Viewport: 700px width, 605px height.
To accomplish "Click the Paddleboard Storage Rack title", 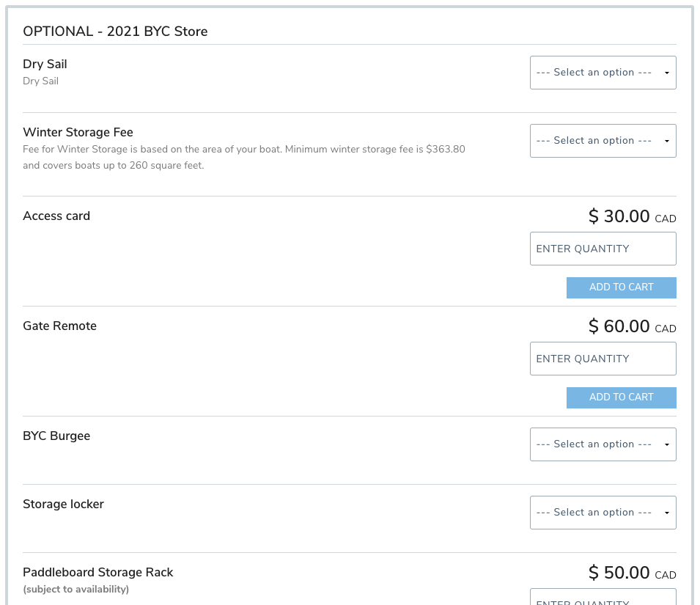I will tap(97, 573).
